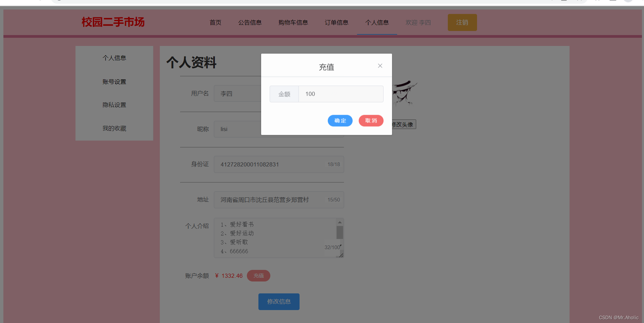Viewport: 644px width, 323px height.
Task: Select 公告信息 in the navigation bar
Action: (250, 22)
